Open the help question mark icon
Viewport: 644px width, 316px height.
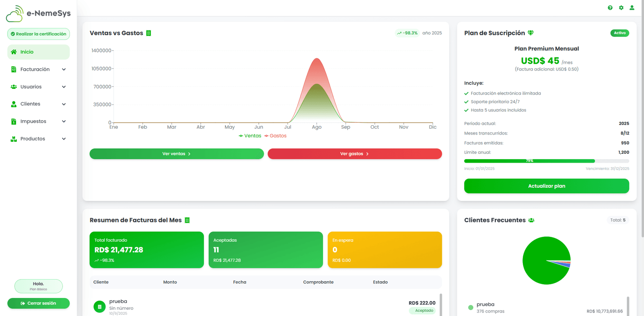click(610, 8)
